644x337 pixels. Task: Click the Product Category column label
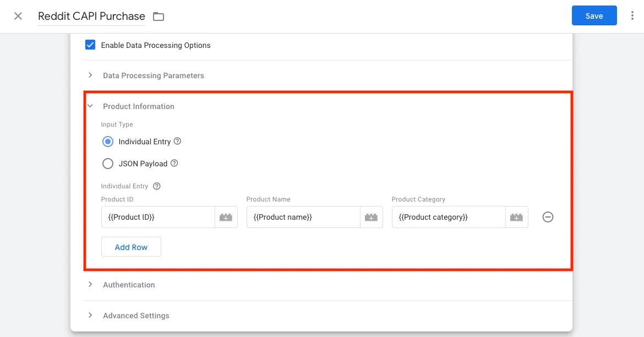click(x=418, y=199)
